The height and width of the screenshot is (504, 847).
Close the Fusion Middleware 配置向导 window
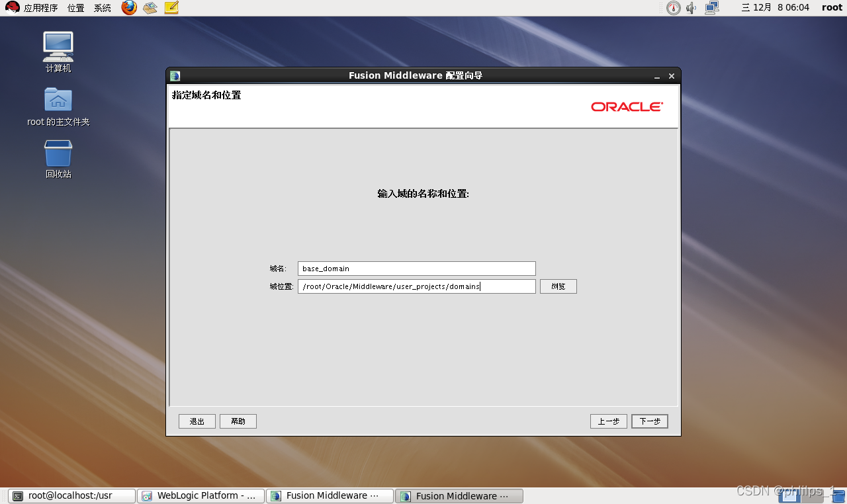672,76
